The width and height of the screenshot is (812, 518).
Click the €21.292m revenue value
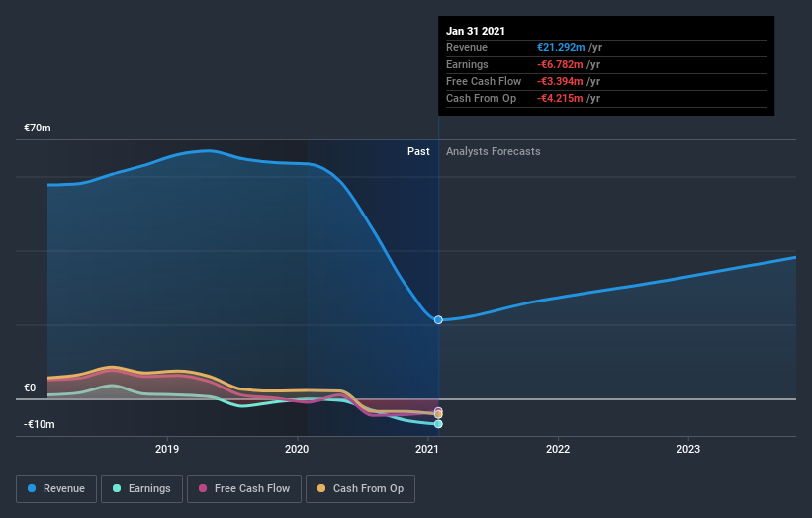point(561,47)
